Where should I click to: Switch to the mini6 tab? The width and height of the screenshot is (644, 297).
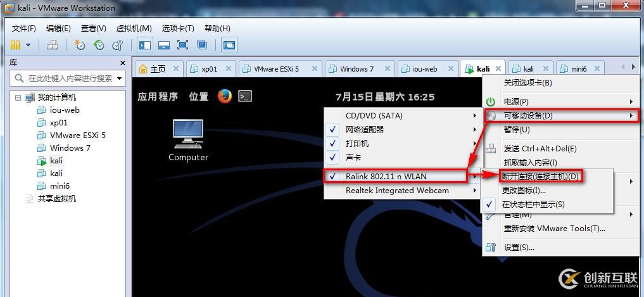coord(579,68)
